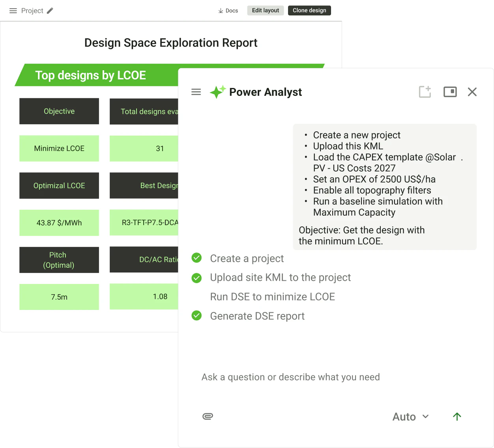The image size is (494, 448).
Task: Click the 1.08 value cell
Action: [144, 297]
